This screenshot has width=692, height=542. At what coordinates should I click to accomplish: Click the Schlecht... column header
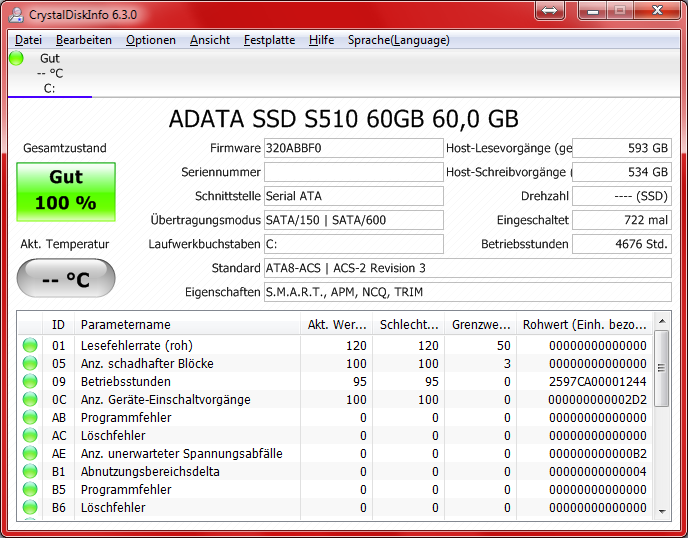click(409, 324)
